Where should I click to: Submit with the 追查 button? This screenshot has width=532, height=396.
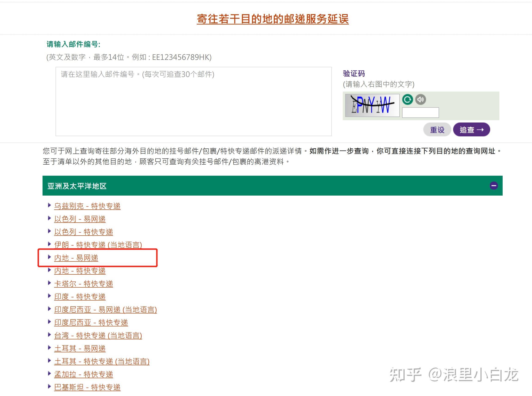coord(471,130)
